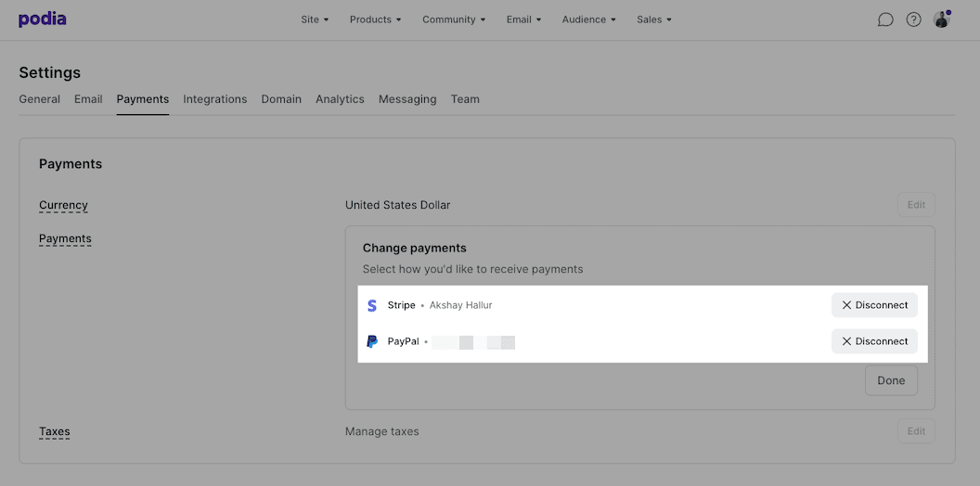
Task: Expand the Site dropdown menu
Action: 315,19
